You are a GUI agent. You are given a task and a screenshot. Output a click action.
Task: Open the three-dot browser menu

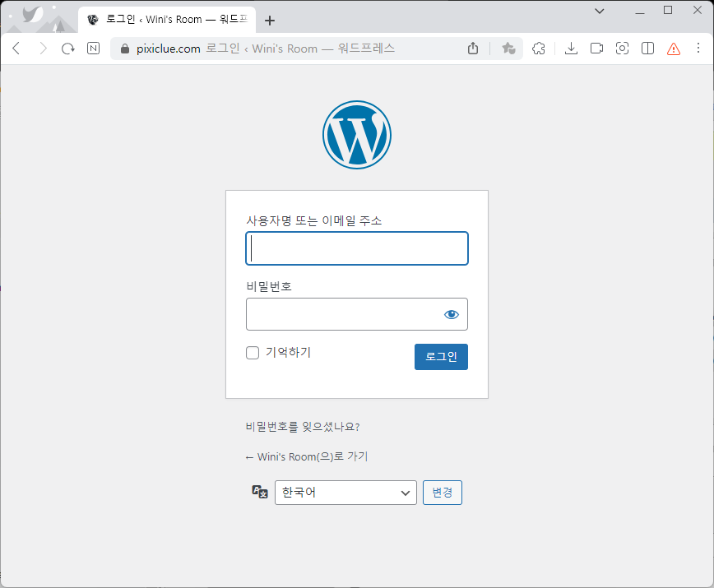pos(698,49)
